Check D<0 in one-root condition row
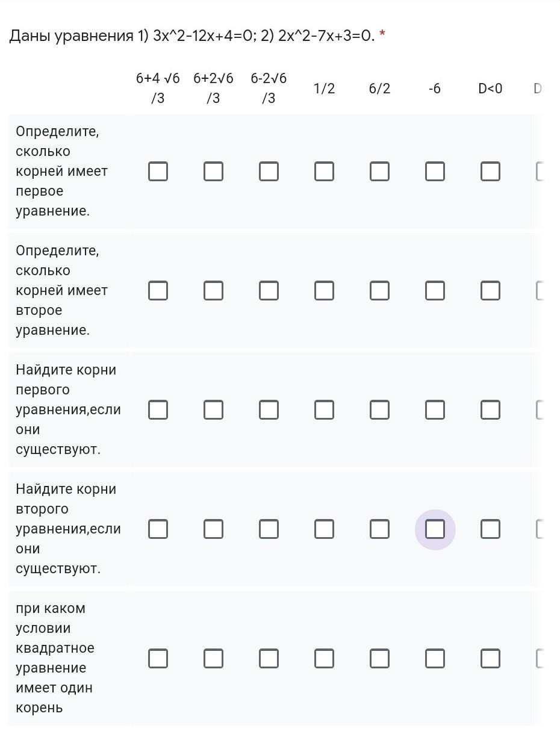Screen dimensions: 560x737 point(490,659)
